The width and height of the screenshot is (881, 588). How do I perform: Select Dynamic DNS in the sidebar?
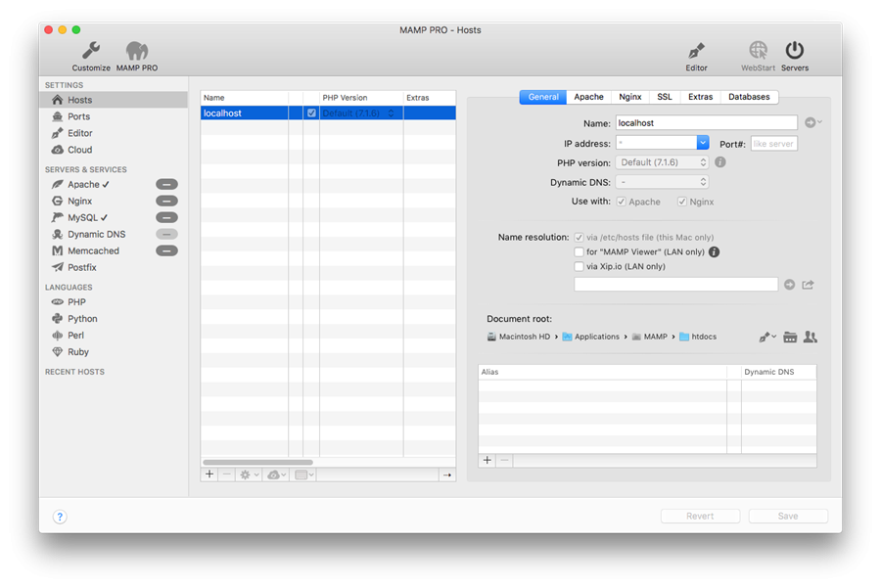coord(96,234)
